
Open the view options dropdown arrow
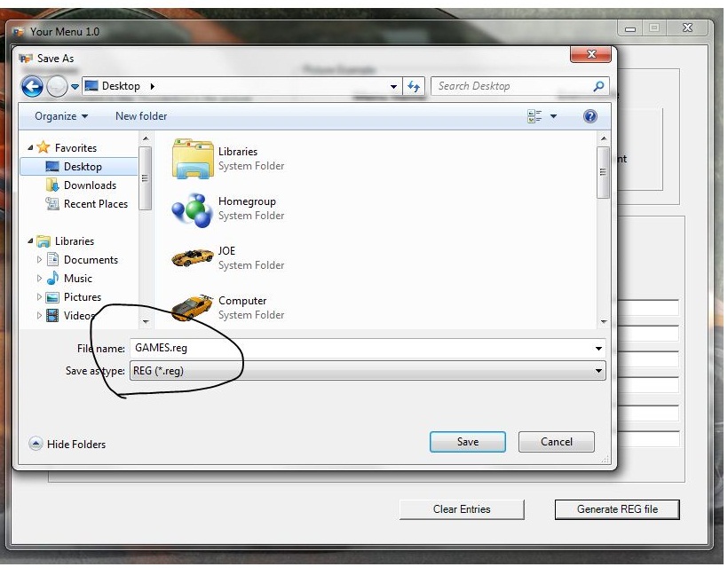[553, 116]
